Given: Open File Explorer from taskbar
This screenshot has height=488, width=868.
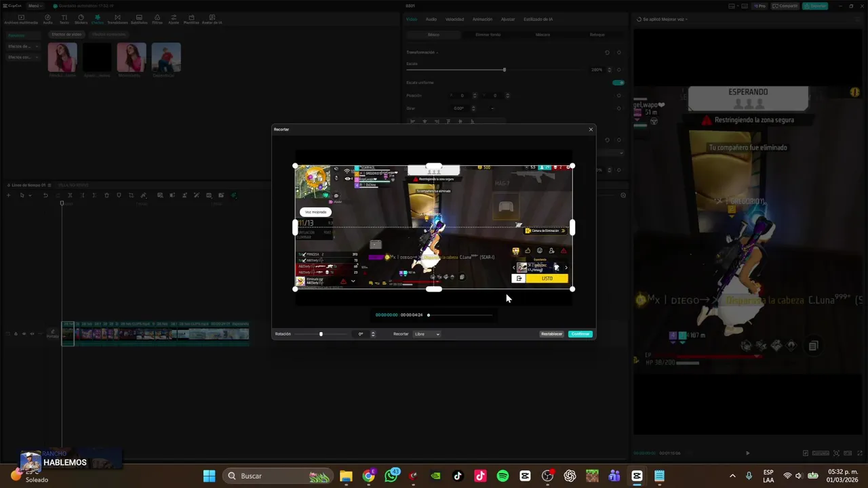Looking at the screenshot, I should tap(346, 476).
